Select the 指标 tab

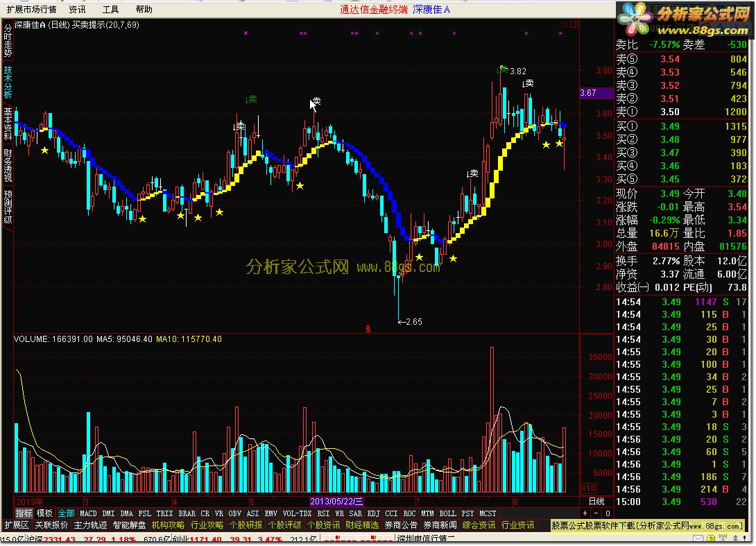[24, 513]
